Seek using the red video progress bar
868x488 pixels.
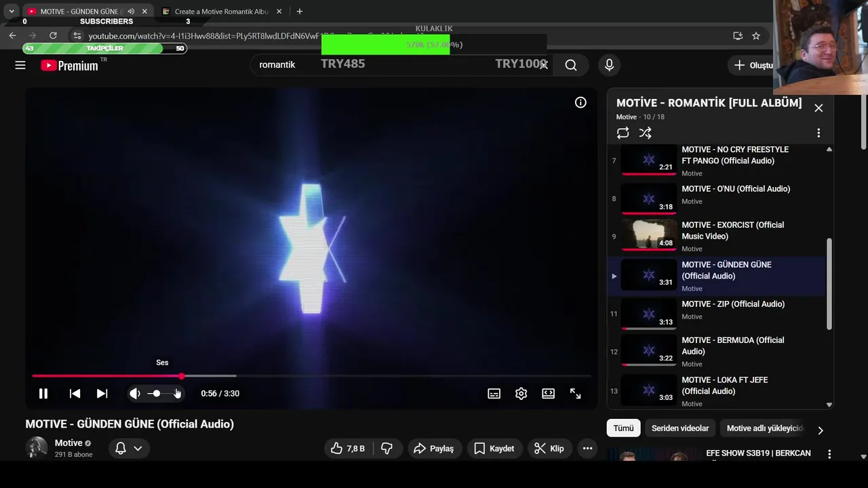pos(311,375)
